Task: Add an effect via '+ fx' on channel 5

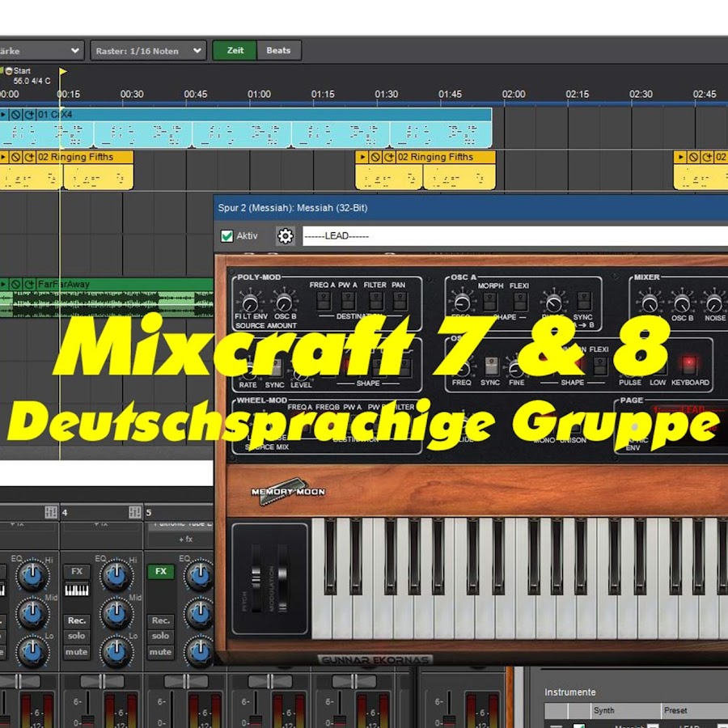Action: pyautogui.click(x=186, y=539)
